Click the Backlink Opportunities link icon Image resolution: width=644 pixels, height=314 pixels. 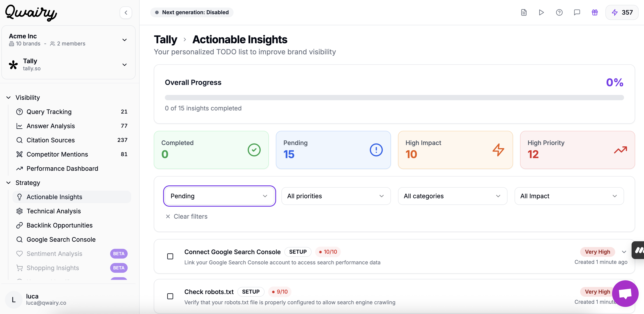pyautogui.click(x=20, y=226)
